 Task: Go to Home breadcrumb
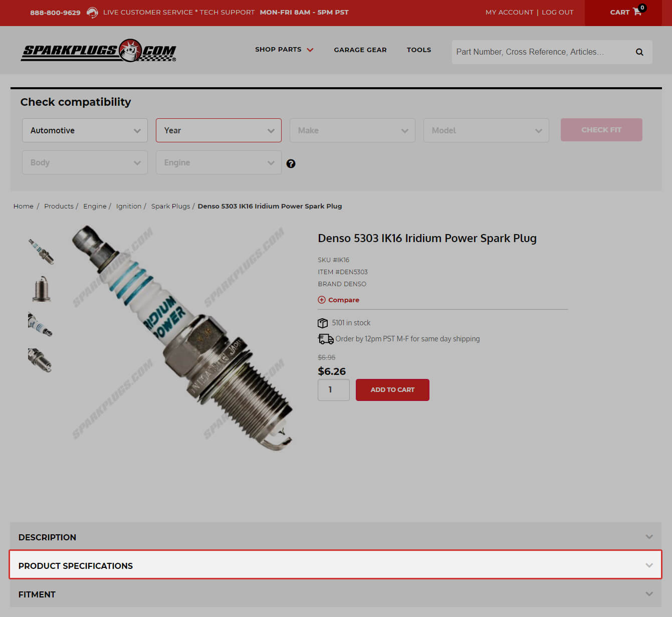[24, 206]
